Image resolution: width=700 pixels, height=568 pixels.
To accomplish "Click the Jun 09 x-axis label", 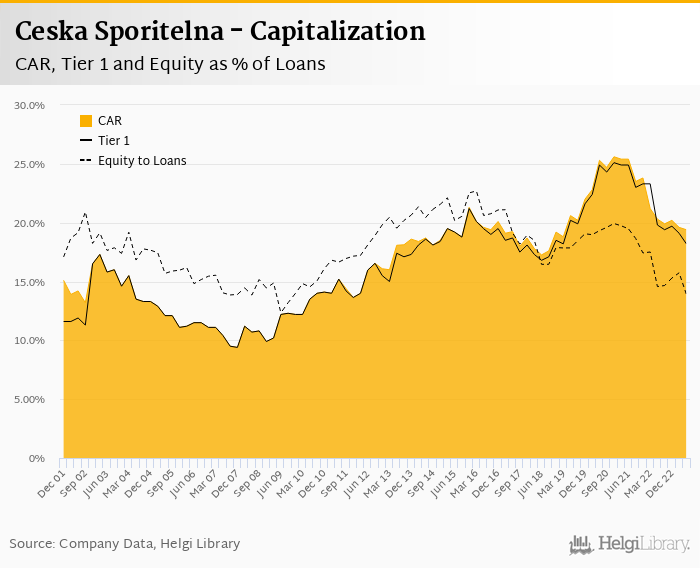I will coord(271,484).
